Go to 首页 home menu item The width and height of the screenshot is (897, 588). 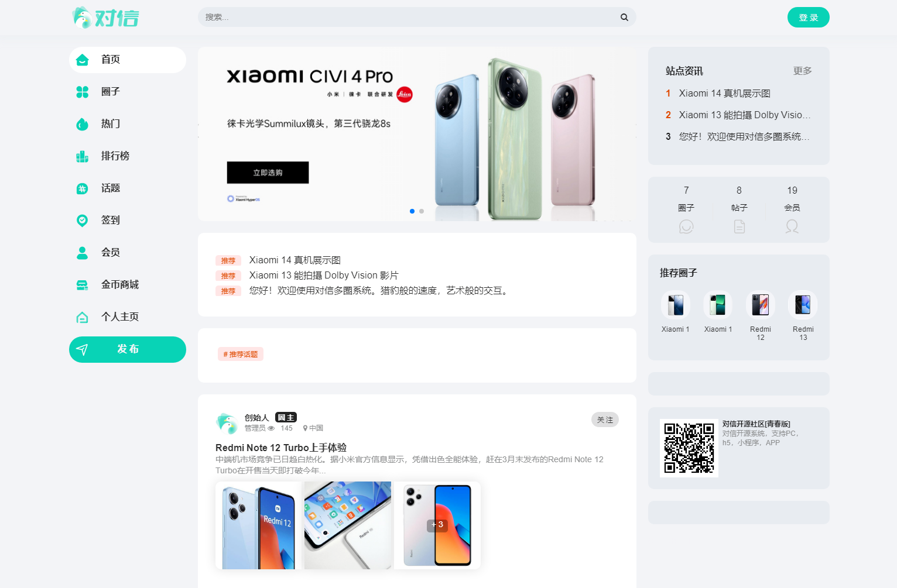[x=128, y=60]
